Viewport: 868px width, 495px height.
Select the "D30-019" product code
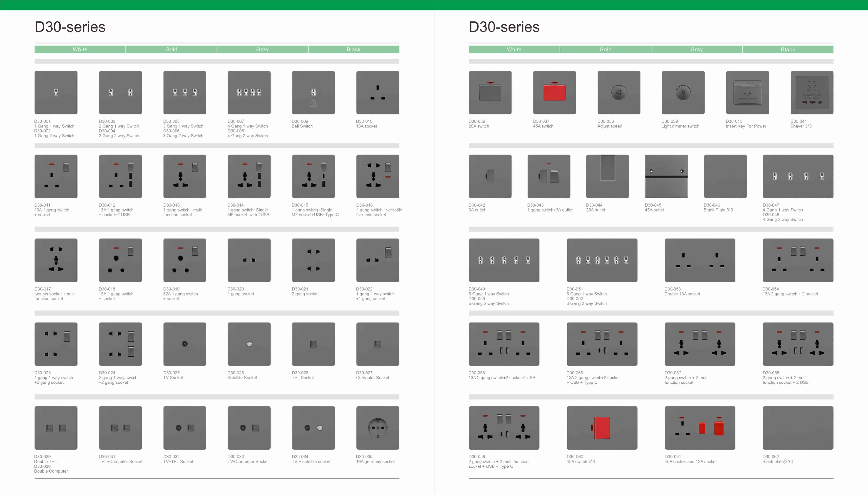pyautogui.click(x=171, y=289)
